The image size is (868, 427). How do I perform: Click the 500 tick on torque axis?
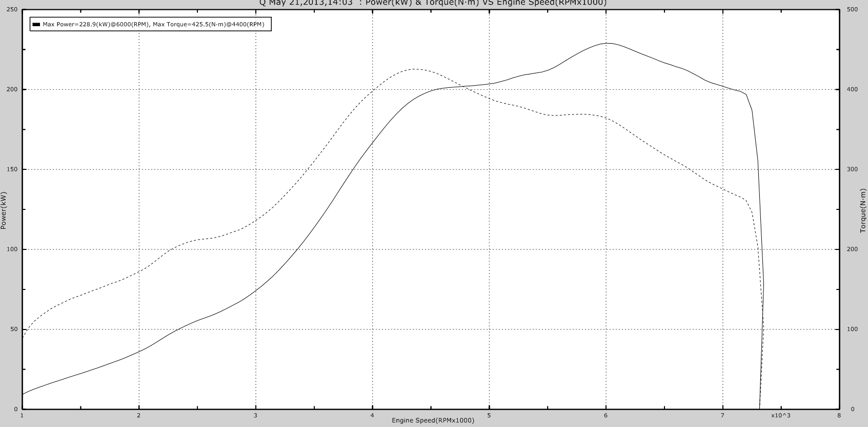(x=853, y=10)
